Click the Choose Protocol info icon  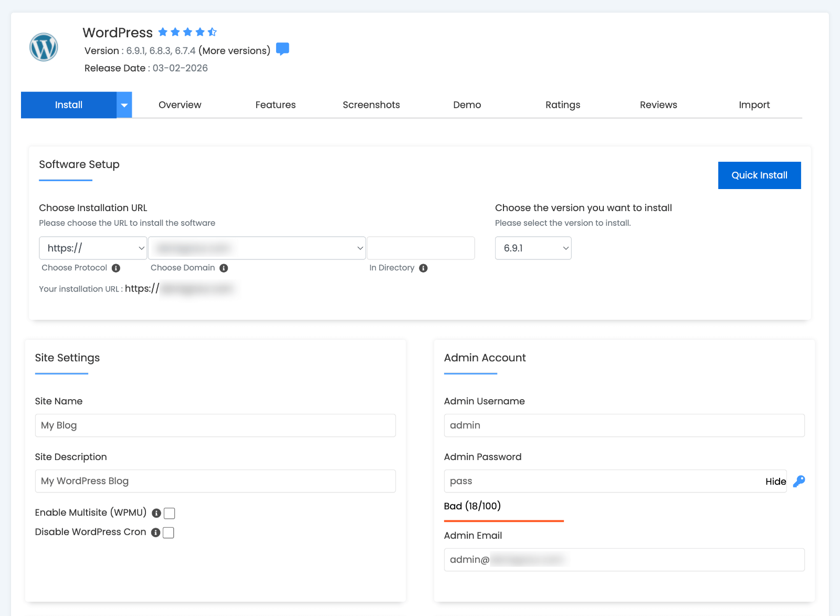tap(116, 268)
